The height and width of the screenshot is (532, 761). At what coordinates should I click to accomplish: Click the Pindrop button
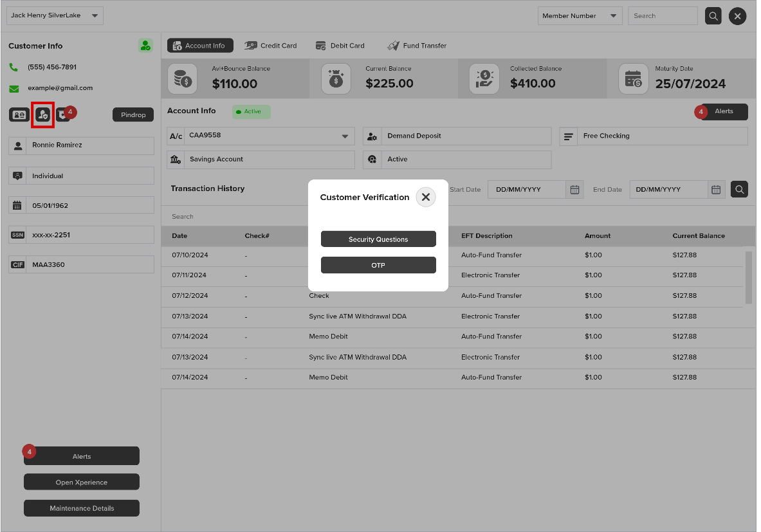pos(133,115)
